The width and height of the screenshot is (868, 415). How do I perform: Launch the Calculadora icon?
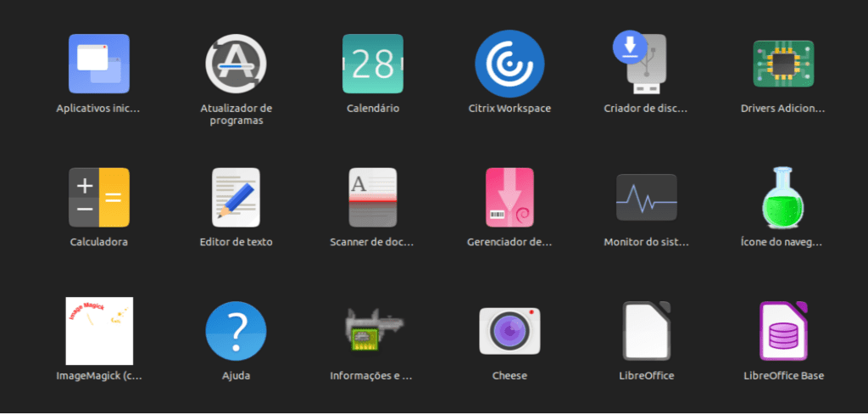(99, 197)
